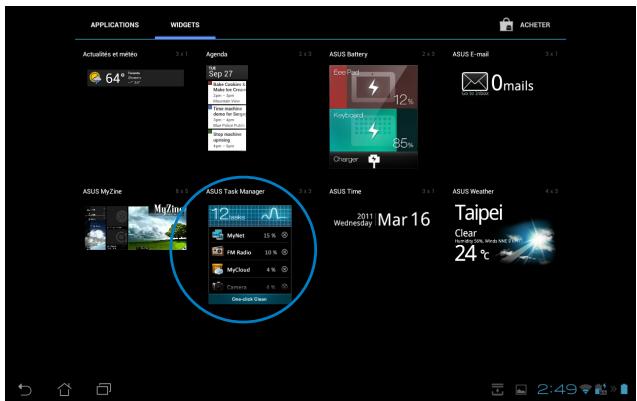
Task: Pick the ASUS Time date widget
Action: 381,219
